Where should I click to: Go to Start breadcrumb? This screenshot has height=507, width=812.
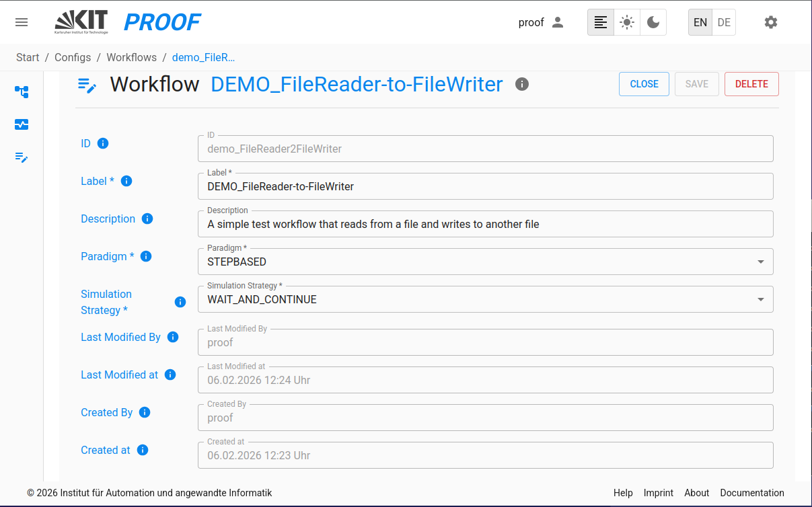28,57
